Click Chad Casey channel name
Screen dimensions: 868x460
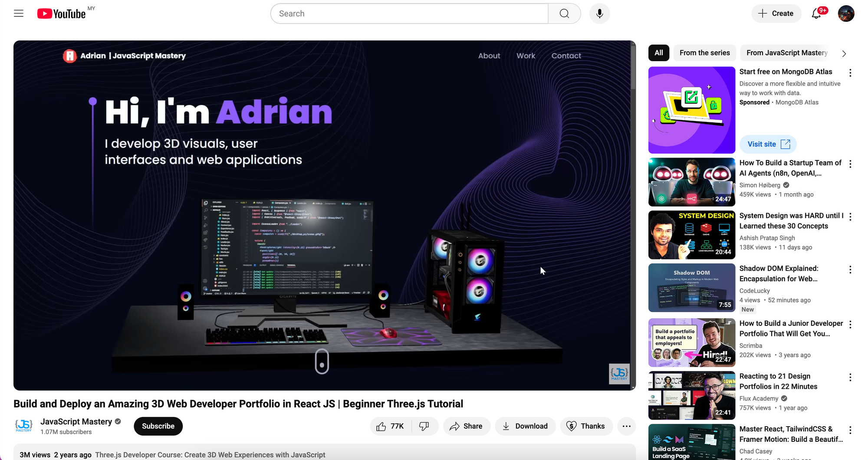(x=756, y=452)
